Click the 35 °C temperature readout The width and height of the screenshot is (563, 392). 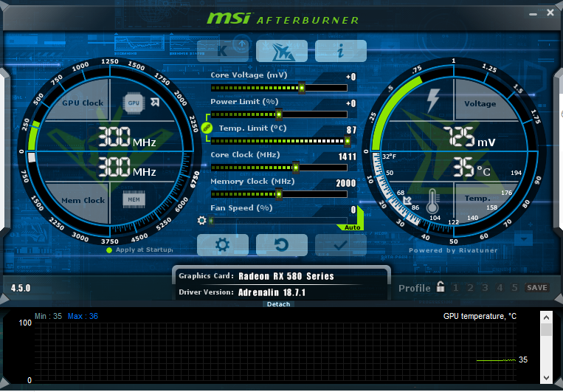(472, 168)
